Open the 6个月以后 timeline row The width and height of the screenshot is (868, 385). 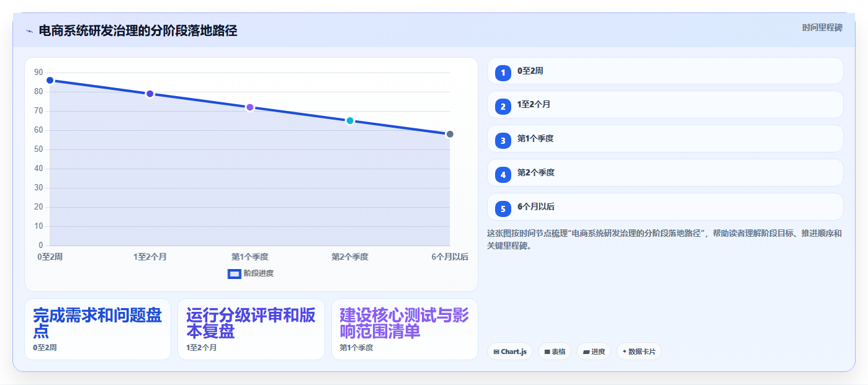[665, 207]
